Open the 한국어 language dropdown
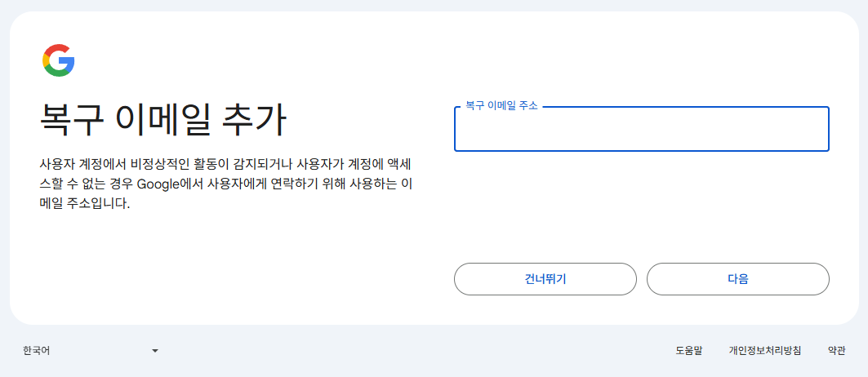This screenshot has width=868, height=377. point(91,350)
